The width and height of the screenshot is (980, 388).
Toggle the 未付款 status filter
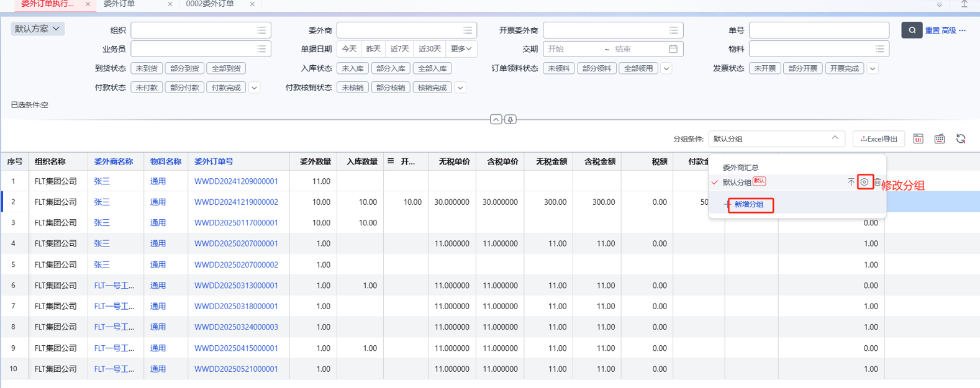pyautogui.click(x=147, y=88)
